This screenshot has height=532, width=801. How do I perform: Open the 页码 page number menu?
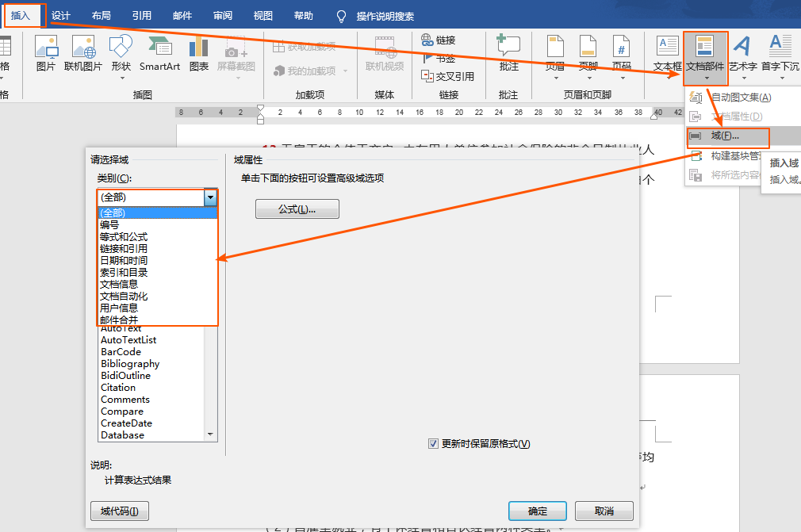click(x=621, y=53)
